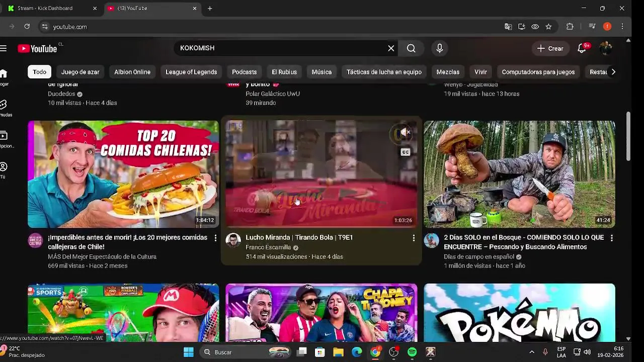
Task: Open options for the 2 Días SOLO video
Action: pyautogui.click(x=611, y=238)
